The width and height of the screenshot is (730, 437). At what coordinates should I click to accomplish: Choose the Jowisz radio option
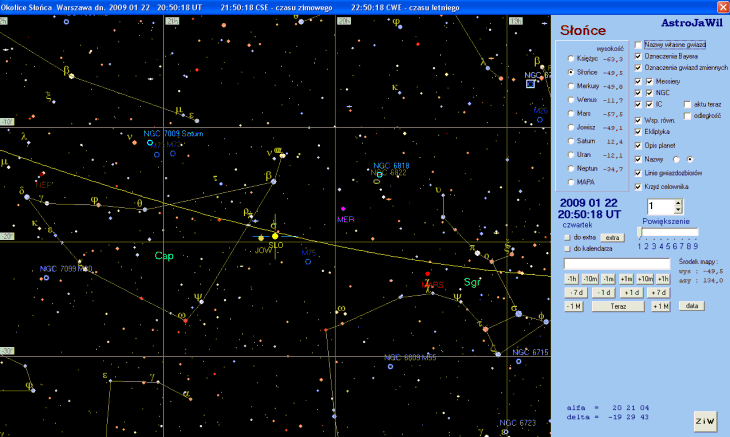pyautogui.click(x=571, y=127)
